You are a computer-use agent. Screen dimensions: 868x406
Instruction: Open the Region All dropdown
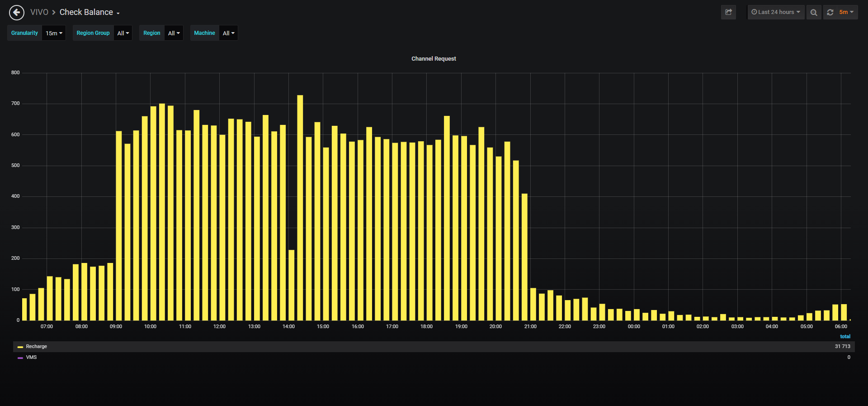[174, 33]
